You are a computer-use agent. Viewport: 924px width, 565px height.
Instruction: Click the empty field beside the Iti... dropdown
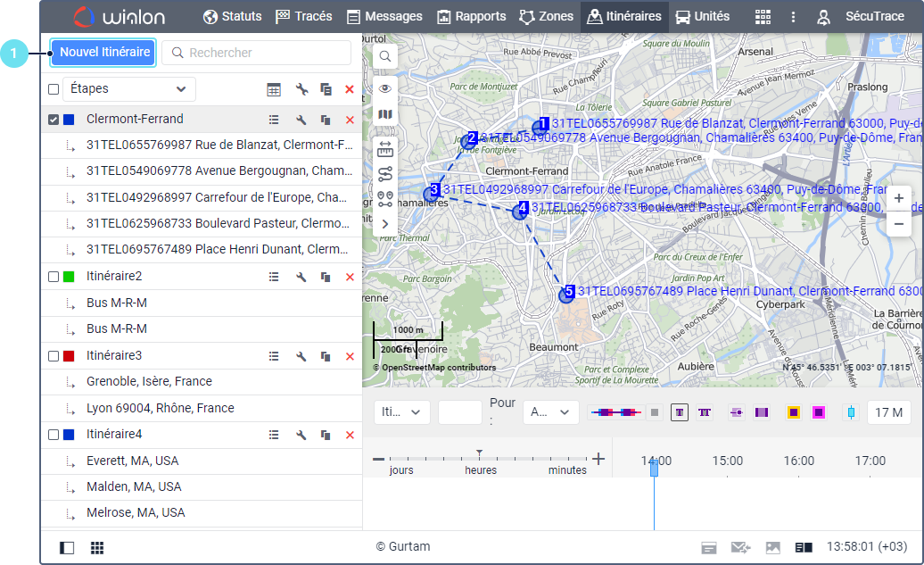pos(459,412)
